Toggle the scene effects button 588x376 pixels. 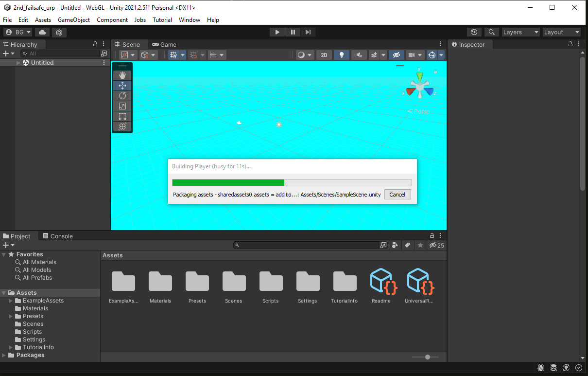coord(374,54)
